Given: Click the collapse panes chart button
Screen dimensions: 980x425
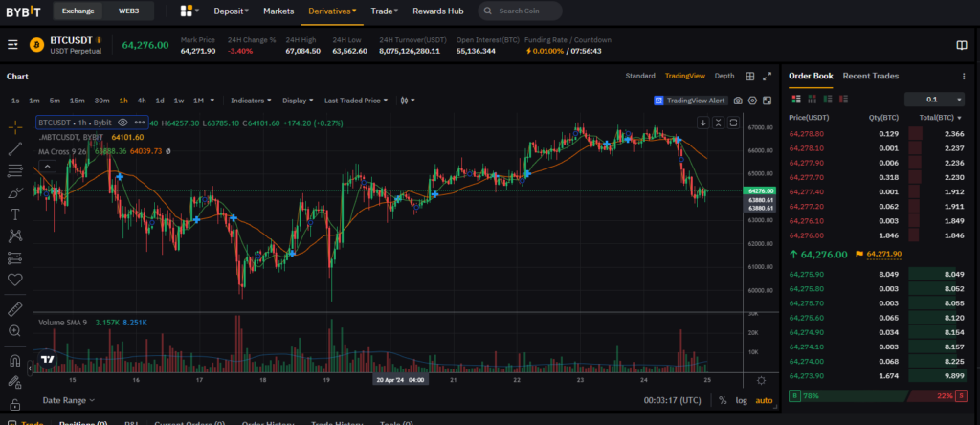Looking at the screenshot, I should tap(718, 123).
